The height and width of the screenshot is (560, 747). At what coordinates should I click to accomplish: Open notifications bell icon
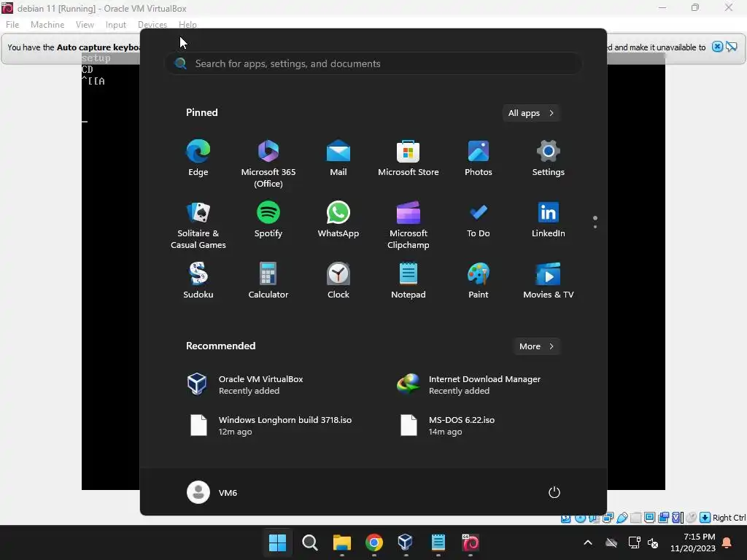727,542
